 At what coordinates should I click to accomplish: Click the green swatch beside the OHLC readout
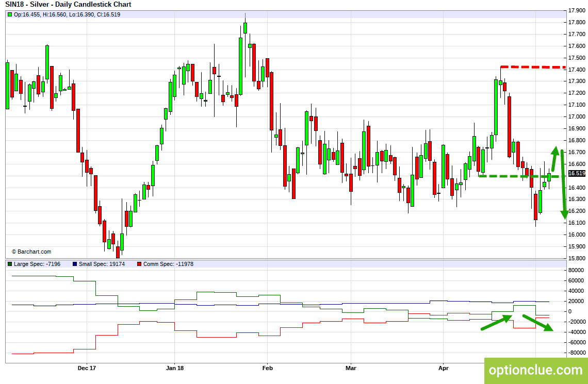[x=10, y=14]
